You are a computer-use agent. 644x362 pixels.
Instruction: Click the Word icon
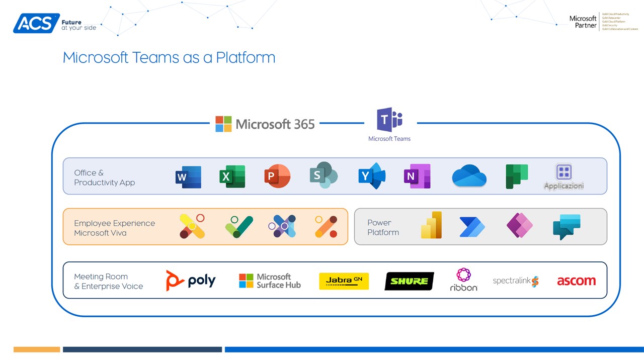(x=188, y=177)
